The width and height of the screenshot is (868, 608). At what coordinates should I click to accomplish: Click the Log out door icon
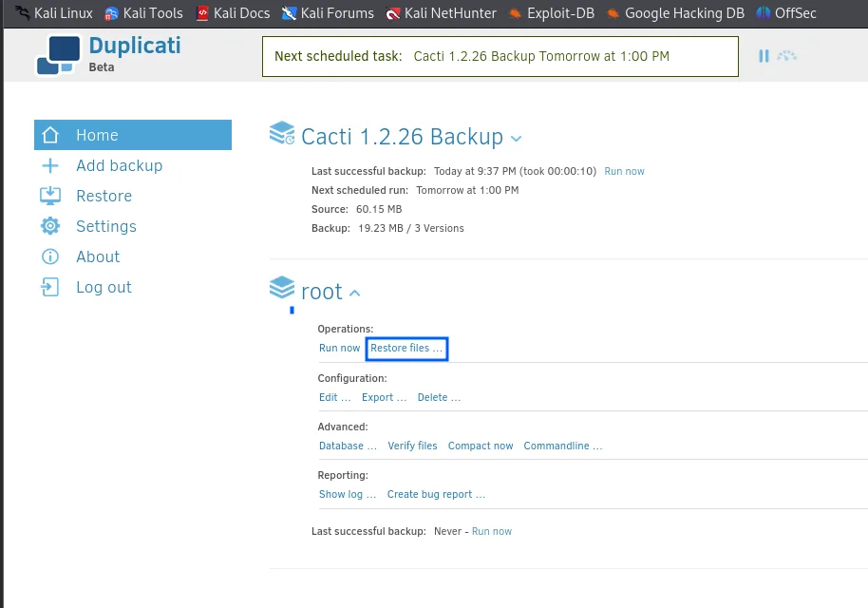pyautogui.click(x=49, y=287)
